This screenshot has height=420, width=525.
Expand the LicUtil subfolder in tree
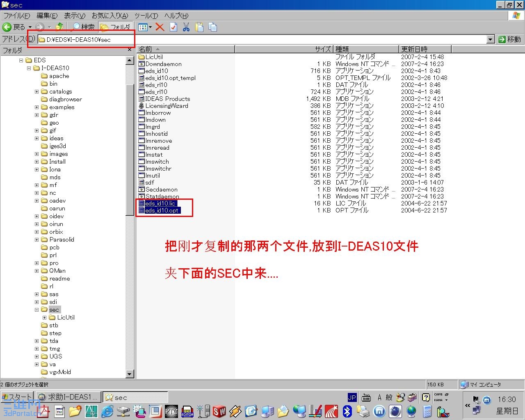click(x=45, y=317)
